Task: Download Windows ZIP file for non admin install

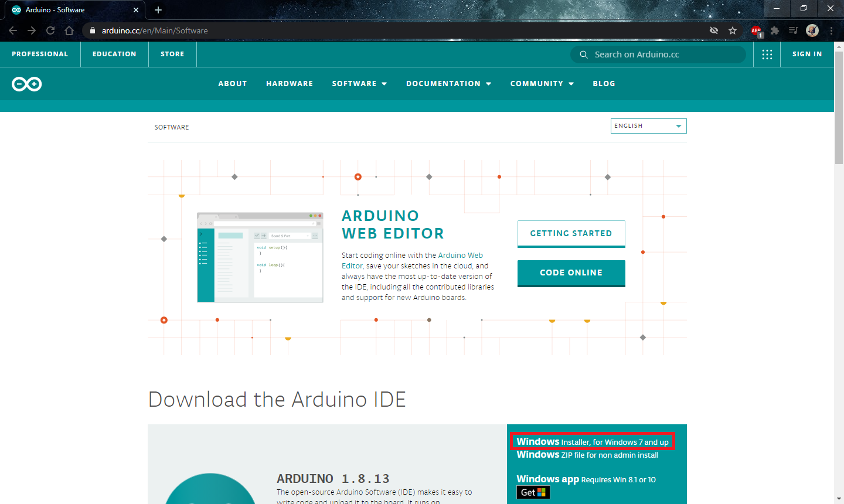Action: click(587, 455)
